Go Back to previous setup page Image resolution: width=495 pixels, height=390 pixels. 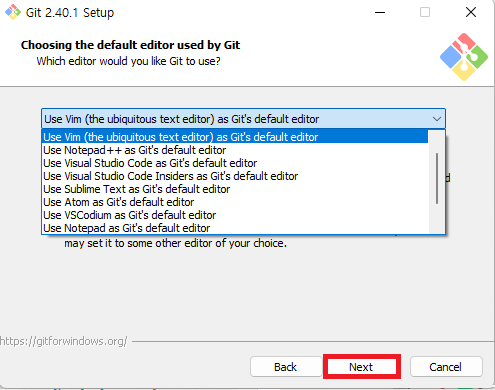pyautogui.click(x=286, y=367)
